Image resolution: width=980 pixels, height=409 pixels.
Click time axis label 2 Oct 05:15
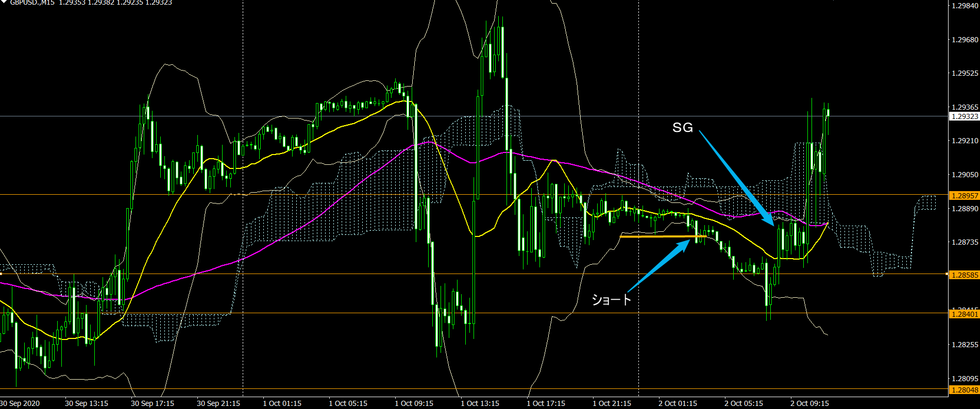[x=744, y=403]
